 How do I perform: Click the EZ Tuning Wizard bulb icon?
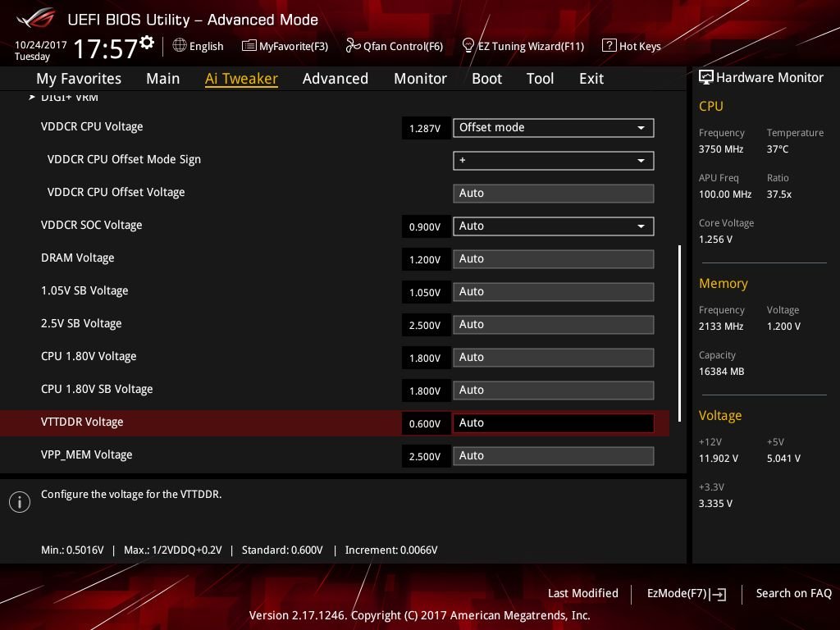[468, 46]
